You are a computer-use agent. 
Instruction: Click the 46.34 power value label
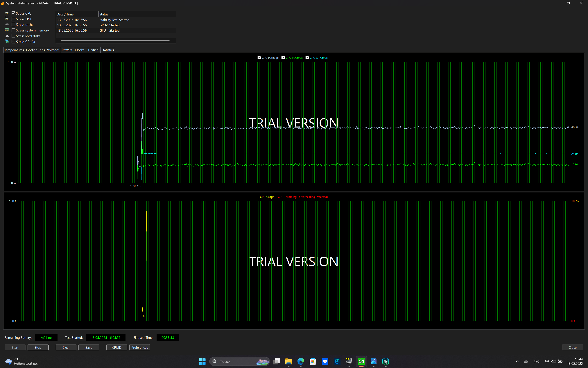pyautogui.click(x=575, y=127)
